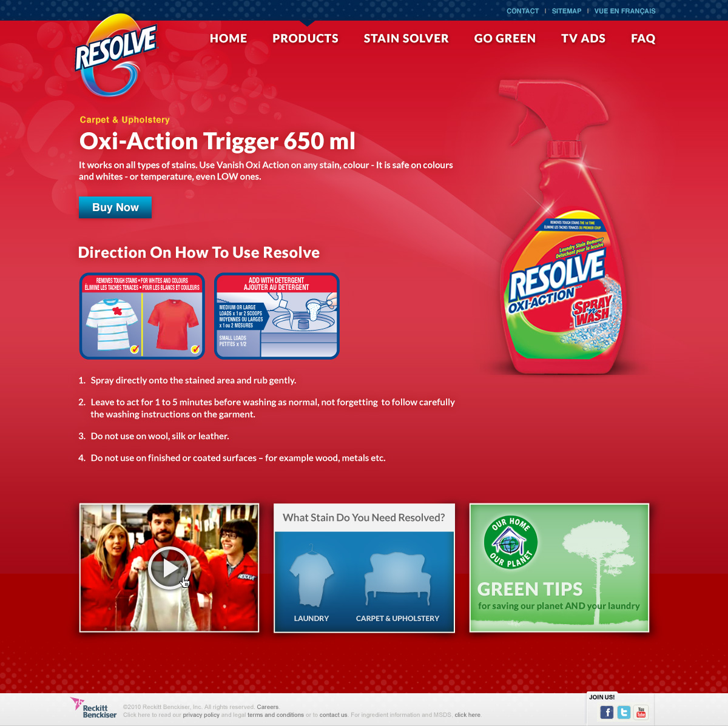This screenshot has height=726, width=728.
Task: Click the Resolve logo at top left
Action: tap(115, 56)
